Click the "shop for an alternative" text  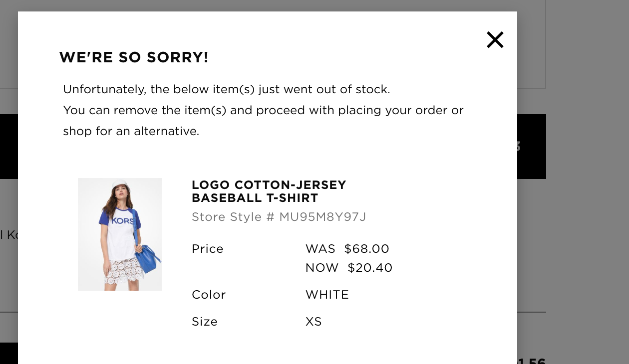coord(131,131)
